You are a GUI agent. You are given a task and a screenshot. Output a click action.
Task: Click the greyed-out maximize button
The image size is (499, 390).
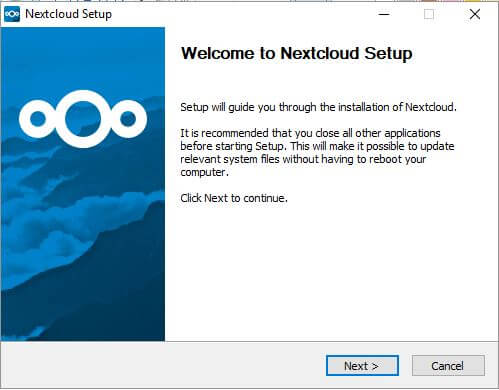429,14
